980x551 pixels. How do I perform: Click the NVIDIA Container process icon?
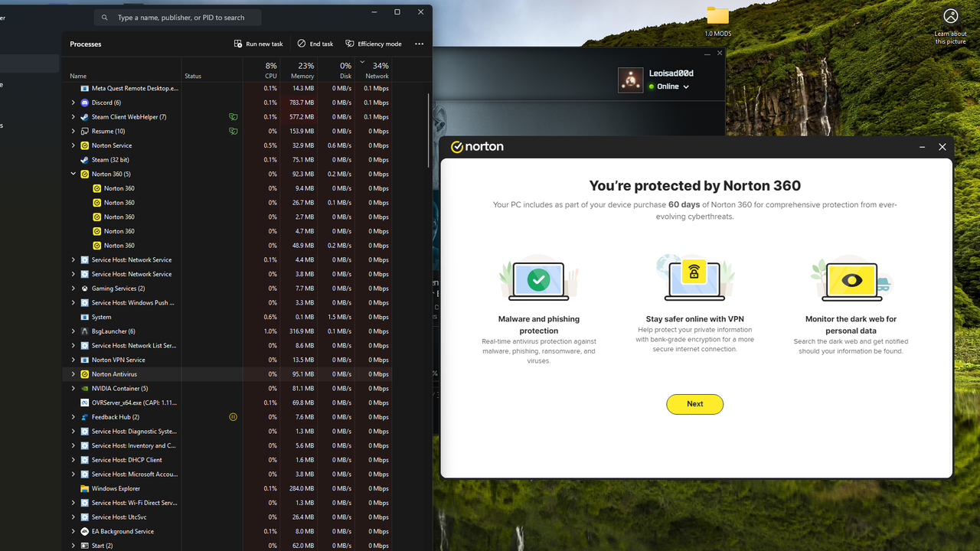click(x=84, y=388)
